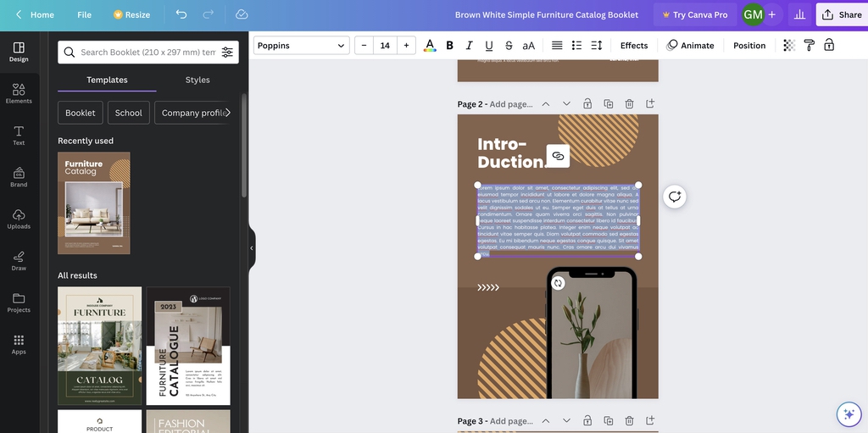Open letter and line spacing options
The width and height of the screenshot is (868, 433).
(x=597, y=46)
